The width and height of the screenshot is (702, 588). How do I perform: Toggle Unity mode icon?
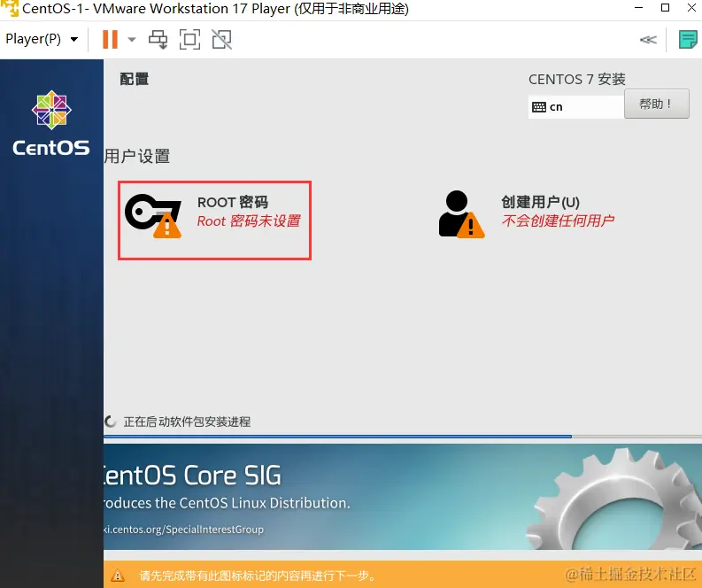(222, 40)
